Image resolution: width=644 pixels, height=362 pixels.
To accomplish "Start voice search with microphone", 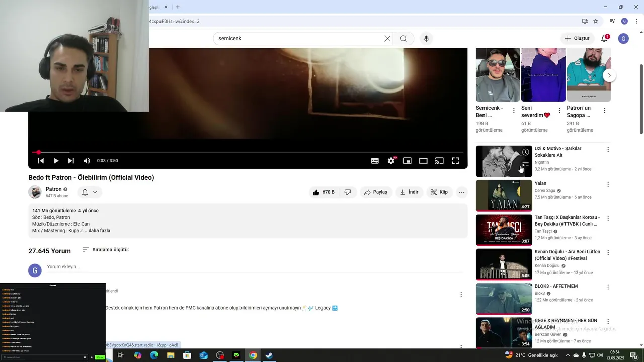I will point(426,39).
